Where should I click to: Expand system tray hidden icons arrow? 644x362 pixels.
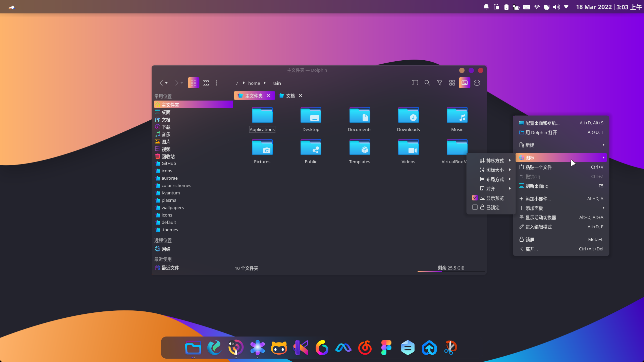click(566, 7)
